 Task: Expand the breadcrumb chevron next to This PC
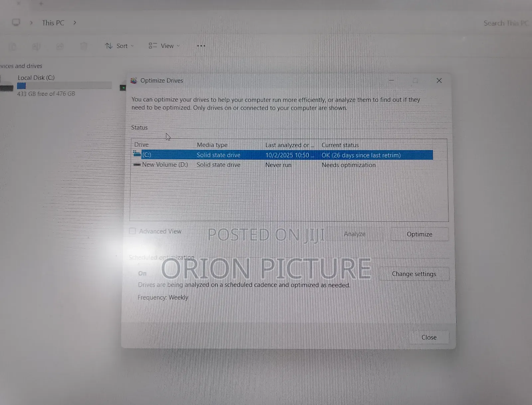[75, 23]
